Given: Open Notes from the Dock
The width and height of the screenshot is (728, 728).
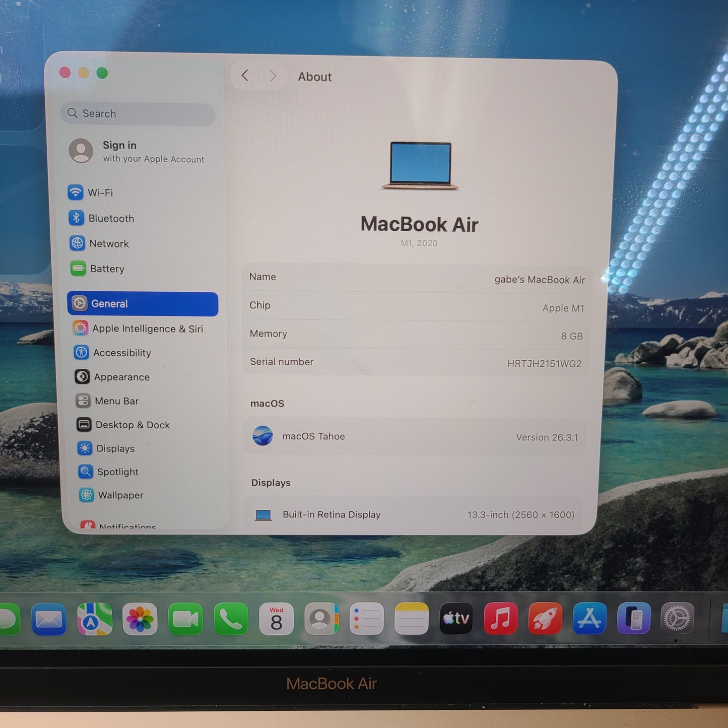Looking at the screenshot, I should (412, 619).
